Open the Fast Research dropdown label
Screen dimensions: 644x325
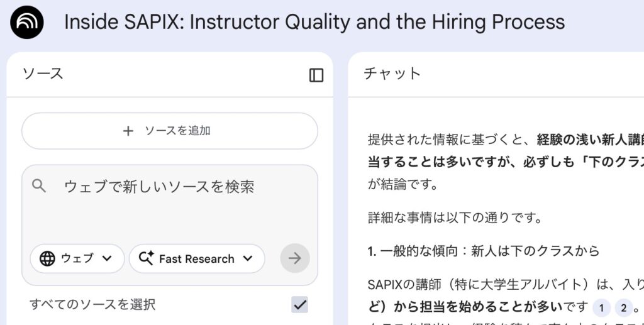[x=196, y=258]
